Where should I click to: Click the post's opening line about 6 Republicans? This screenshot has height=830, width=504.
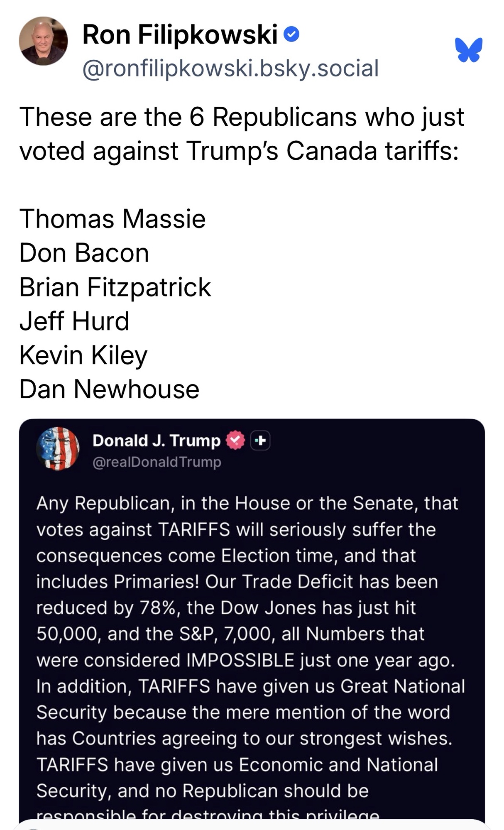[242, 117]
